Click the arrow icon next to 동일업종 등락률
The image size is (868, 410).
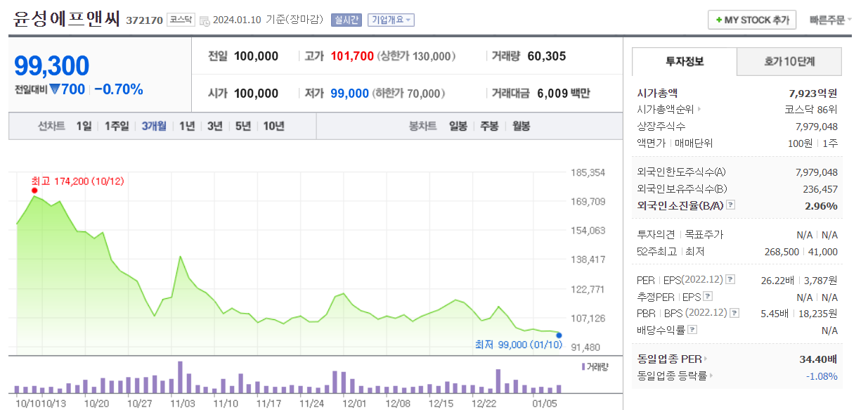[711, 376]
